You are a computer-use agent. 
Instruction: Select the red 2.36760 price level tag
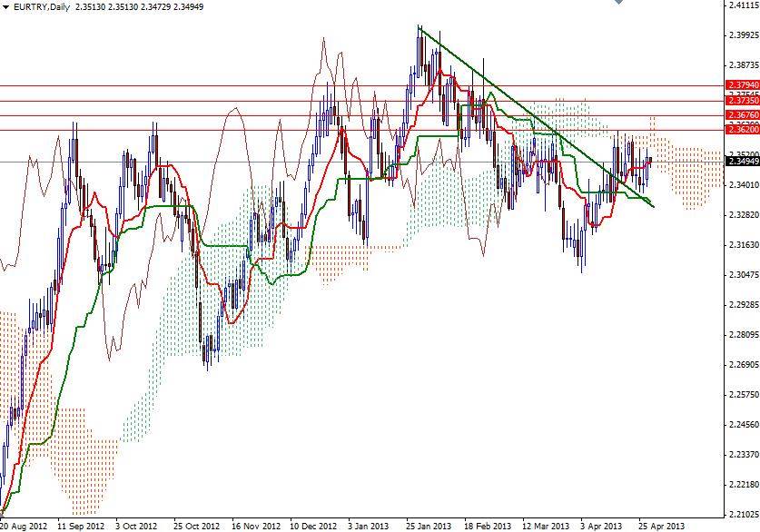tap(740, 113)
